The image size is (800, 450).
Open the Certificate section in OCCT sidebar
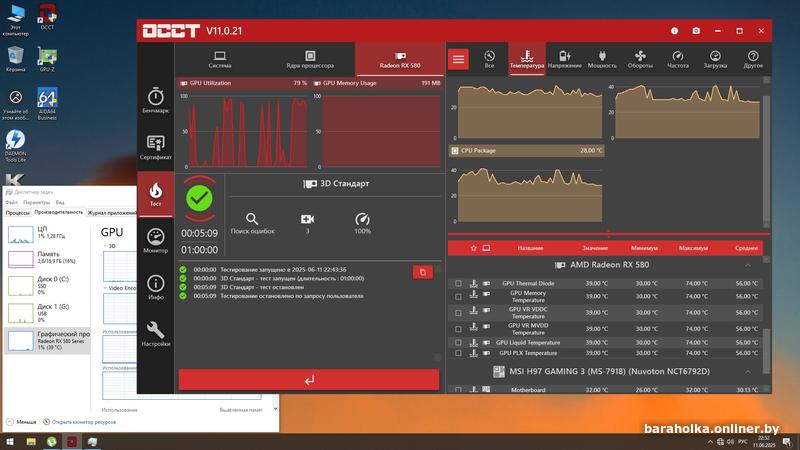[156, 147]
